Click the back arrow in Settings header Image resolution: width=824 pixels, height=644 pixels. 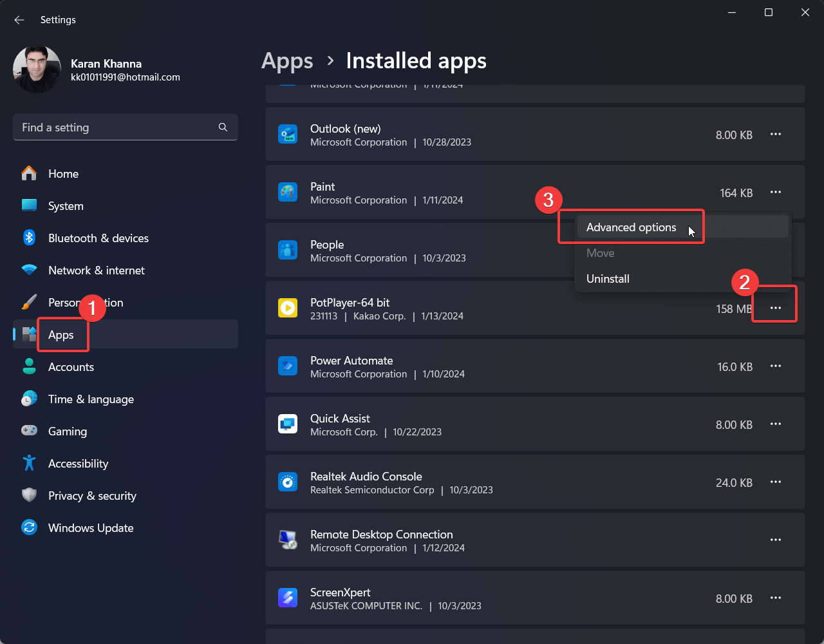point(19,20)
